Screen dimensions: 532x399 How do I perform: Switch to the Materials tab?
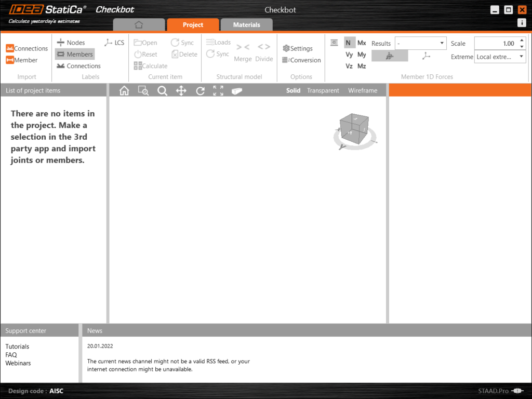[x=246, y=25]
